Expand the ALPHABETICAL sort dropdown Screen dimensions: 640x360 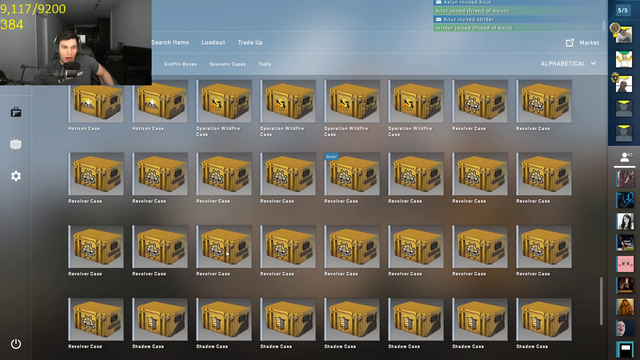[x=568, y=64]
